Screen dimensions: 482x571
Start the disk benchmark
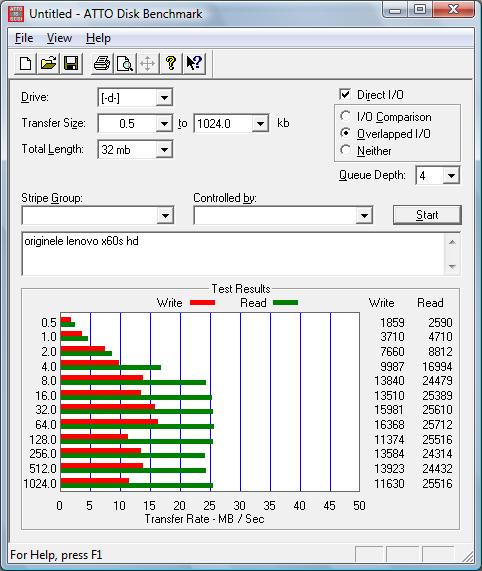[x=427, y=215]
